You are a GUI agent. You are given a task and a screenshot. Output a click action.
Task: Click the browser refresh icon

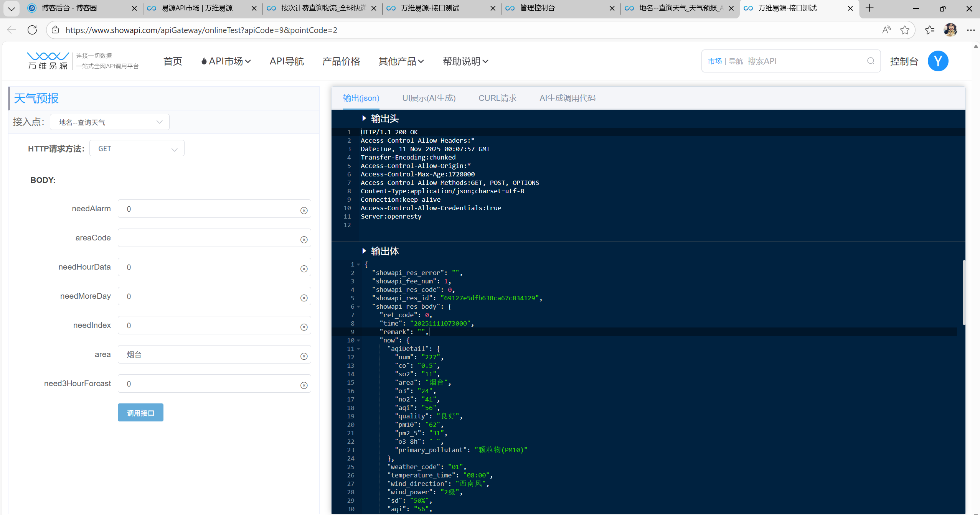(32, 30)
